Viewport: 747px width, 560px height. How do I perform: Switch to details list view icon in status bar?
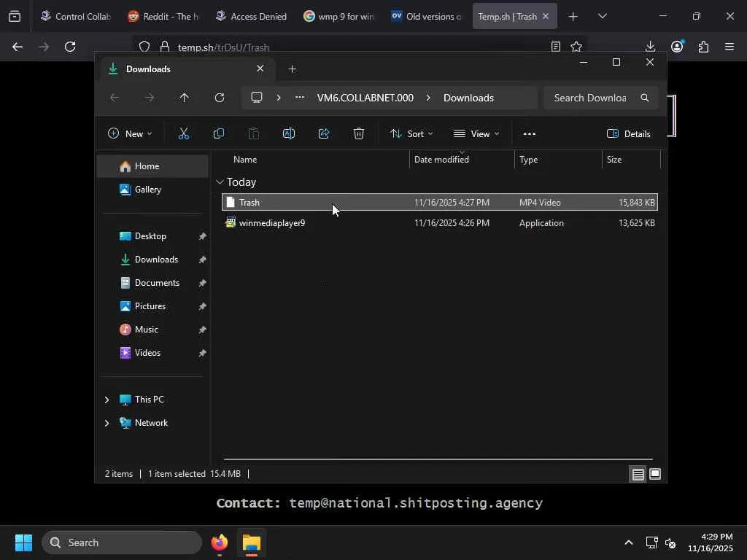point(638,474)
